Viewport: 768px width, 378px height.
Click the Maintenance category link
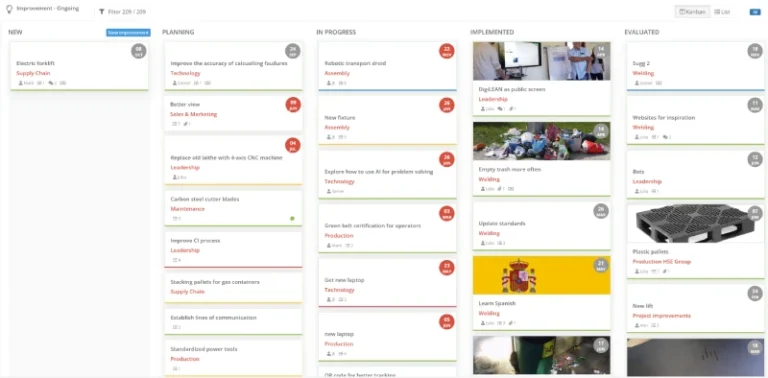pyautogui.click(x=188, y=209)
